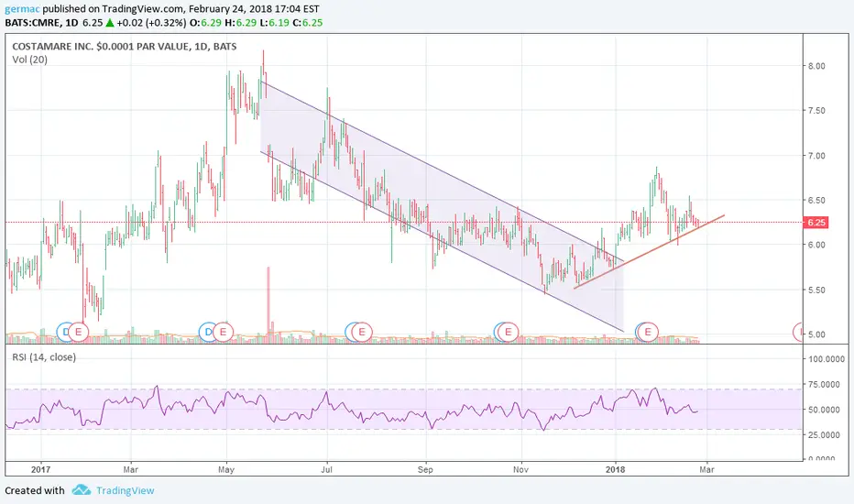The image size is (854, 504).
Task: Click the 75.0000 RSI axis label
Action: 824,384
